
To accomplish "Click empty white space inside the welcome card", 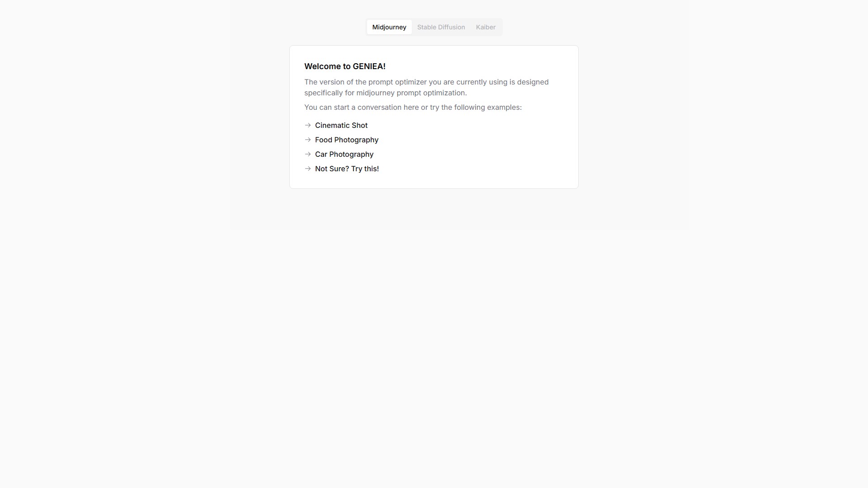I will pos(488,149).
